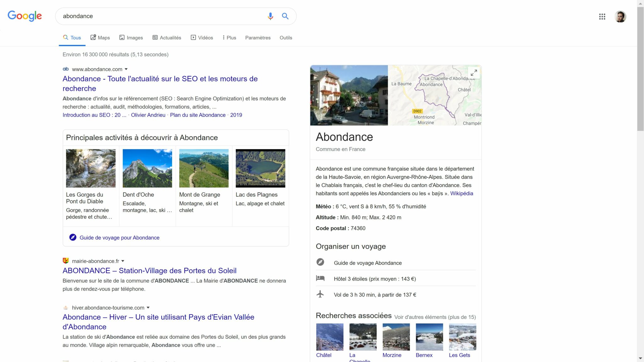This screenshot has width=644, height=362.
Task: Click the Images search filter icon
Action: [x=122, y=37]
